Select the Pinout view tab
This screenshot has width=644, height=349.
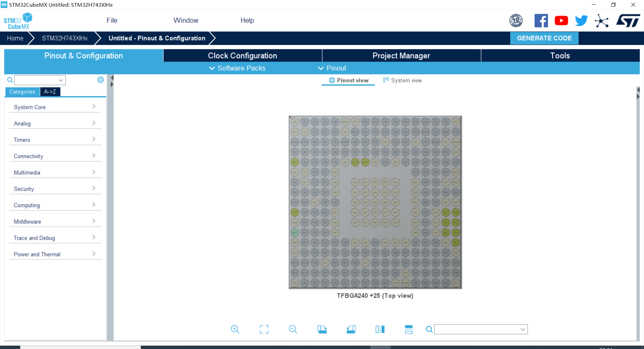pyautogui.click(x=348, y=81)
